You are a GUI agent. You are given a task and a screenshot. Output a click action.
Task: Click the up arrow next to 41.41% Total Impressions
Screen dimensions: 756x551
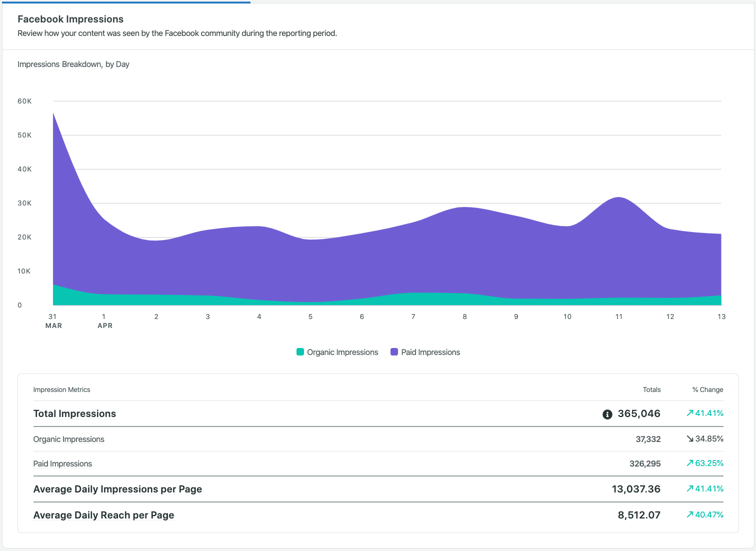click(x=690, y=413)
